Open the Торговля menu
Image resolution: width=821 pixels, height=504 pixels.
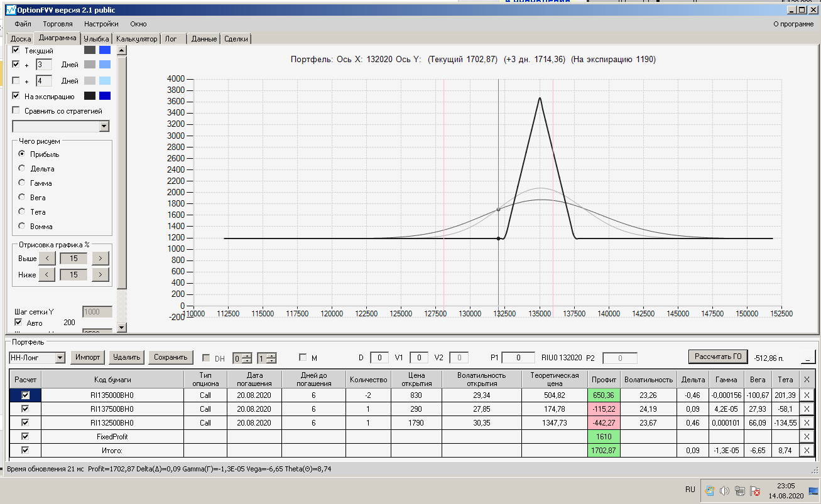(58, 24)
